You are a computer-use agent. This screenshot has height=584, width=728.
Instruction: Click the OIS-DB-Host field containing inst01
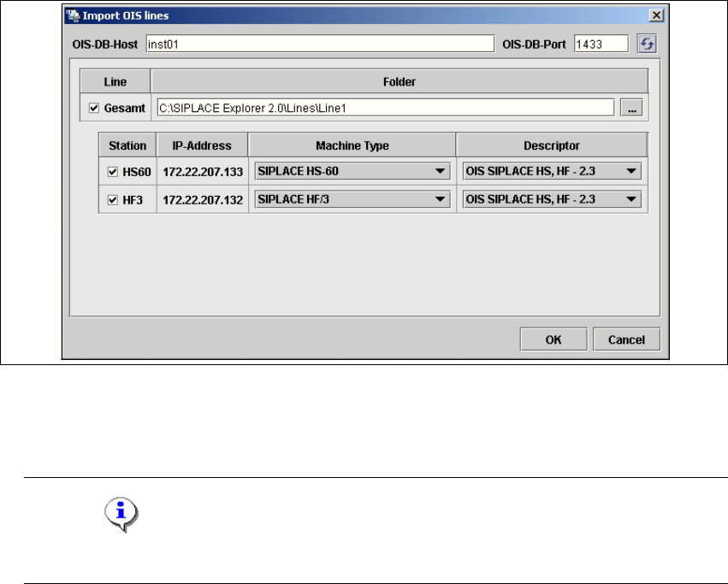(x=320, y=44)
